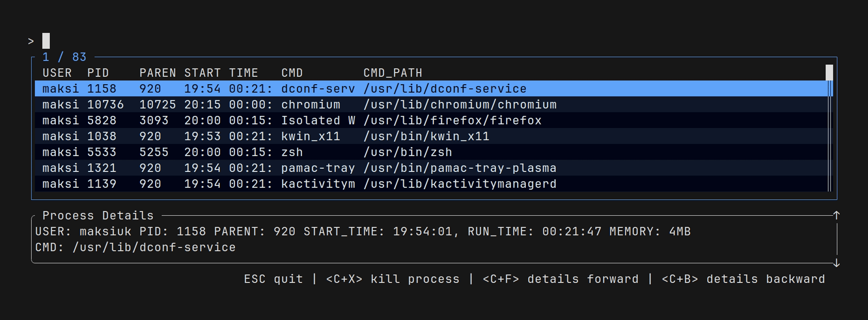Click the down arrow of details panel
Image resolution: width=868 pixels, height=320 pixels.
836,264
